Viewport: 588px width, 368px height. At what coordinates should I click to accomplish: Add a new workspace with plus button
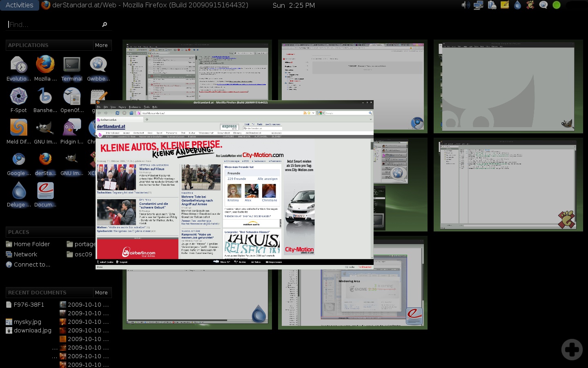coord(572,350)
